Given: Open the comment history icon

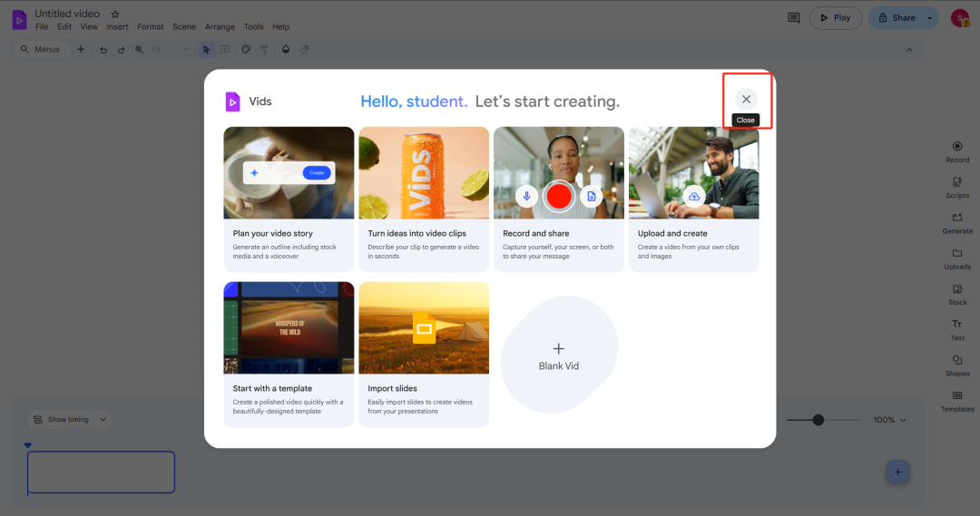Looking at the screenshot, I should (x=794, y=18).
